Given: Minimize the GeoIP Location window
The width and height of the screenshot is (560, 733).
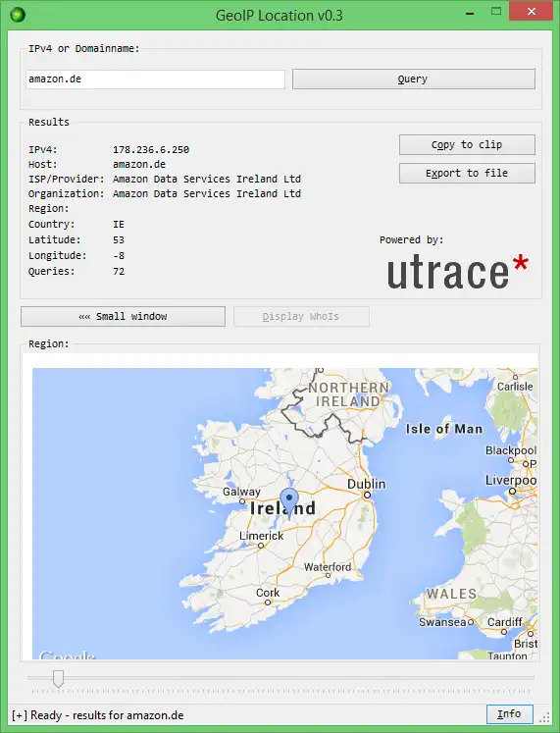Looking at the screenshot, I should click(x=470, y=14).
